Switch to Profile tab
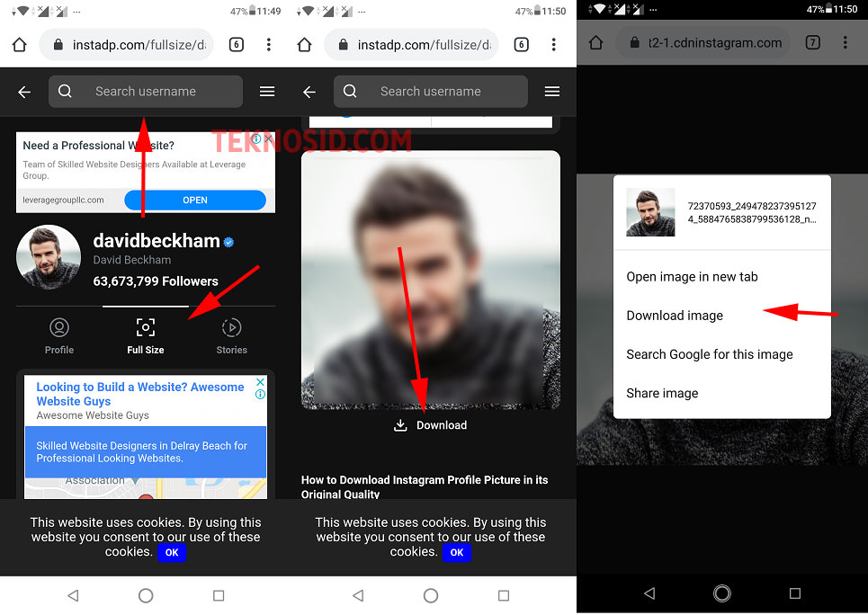 pos(59,336)
